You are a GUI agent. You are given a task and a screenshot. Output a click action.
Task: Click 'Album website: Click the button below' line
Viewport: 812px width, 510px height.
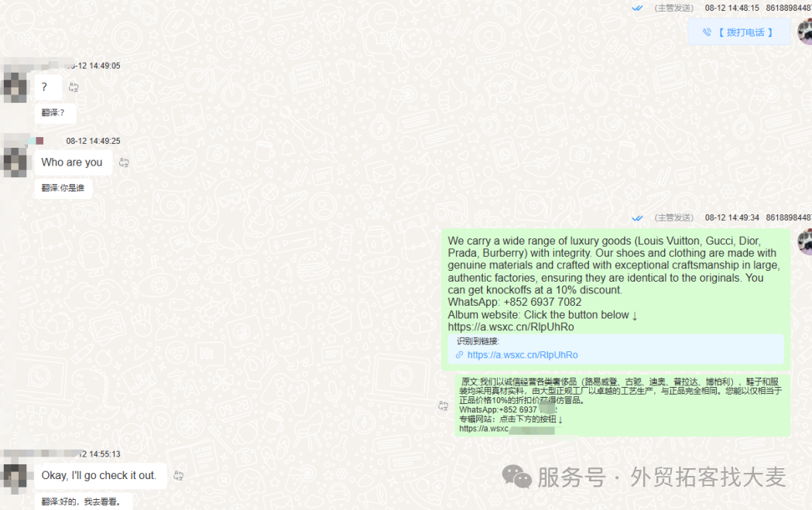pos(543,315)
